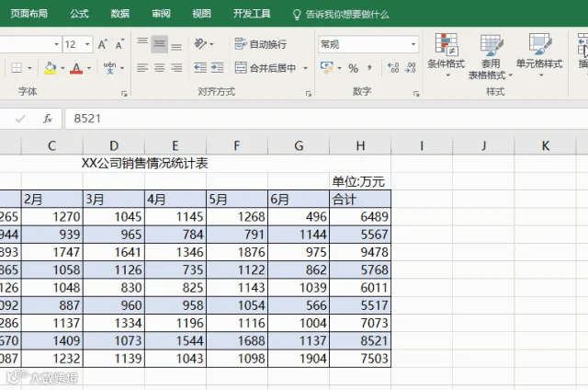Apply percent style format
Screen dimensions: 588x390
pyautogui.click(x=353, y=68)
